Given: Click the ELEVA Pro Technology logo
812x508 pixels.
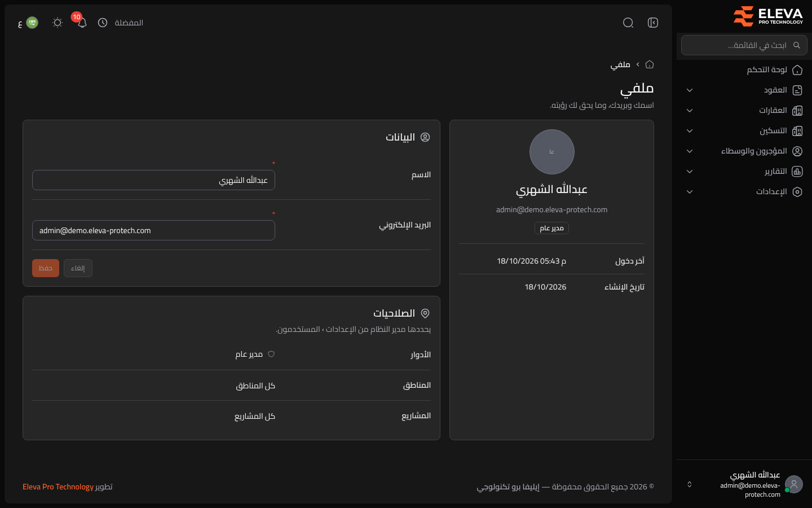Looking at the screenshot, I should tap(768, 16).
